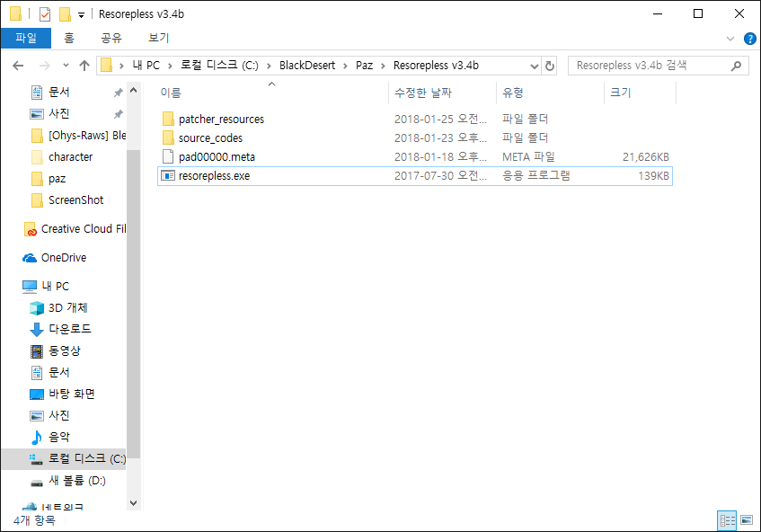The image size is (761, 532).
Task: Open address bar history dropdown
Action: [x=535, y=66]
